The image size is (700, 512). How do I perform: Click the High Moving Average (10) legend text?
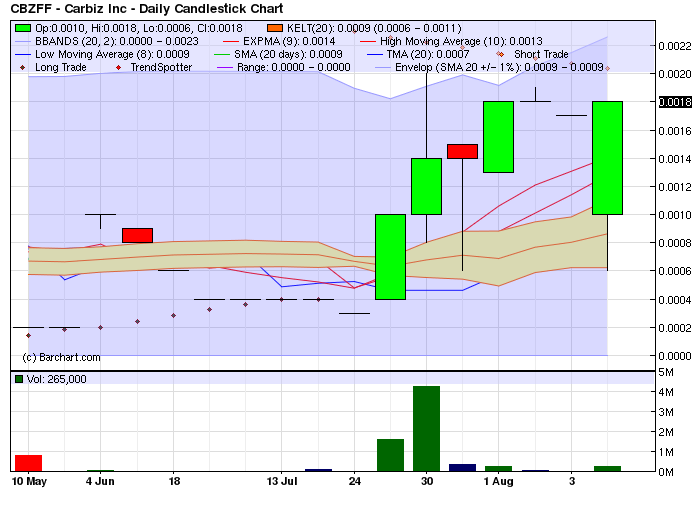pyautogui.click(x=461, y=42)
